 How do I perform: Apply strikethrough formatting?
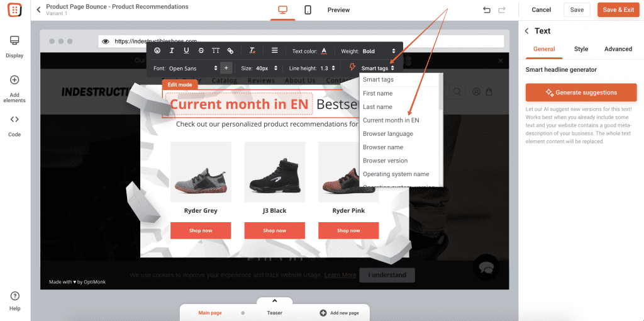(x=201, y=50)
